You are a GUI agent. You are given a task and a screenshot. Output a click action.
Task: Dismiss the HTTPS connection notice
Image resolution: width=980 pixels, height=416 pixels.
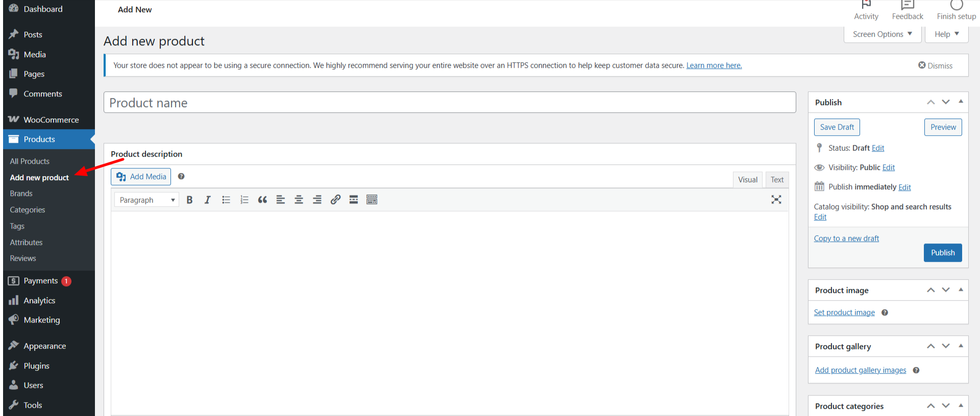click(935, 65)
